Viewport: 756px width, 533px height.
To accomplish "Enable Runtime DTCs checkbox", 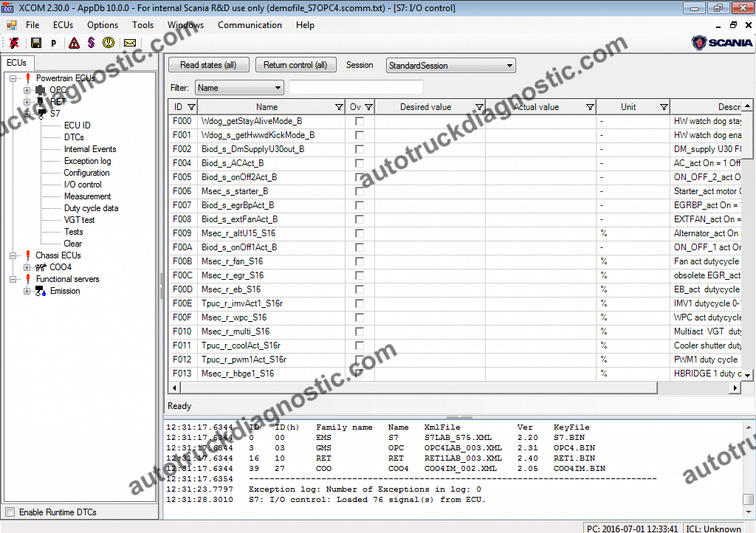I will click(x=10, y=512).
